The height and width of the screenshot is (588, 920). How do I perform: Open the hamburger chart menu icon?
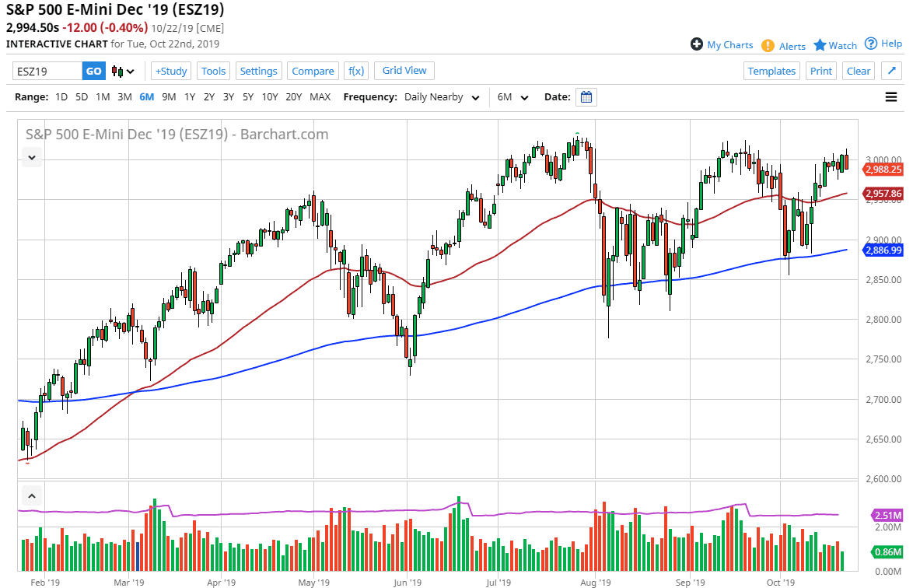[890, 96]
